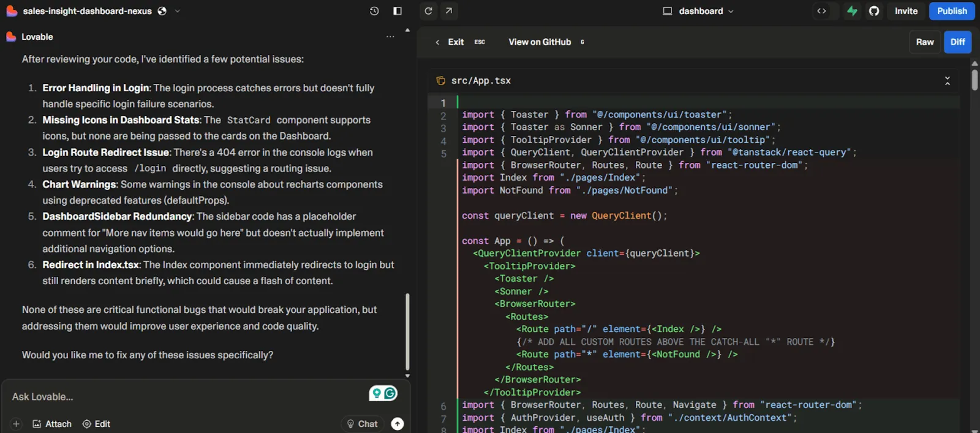Click code line 'const queryClient = new QueryClient();'
Image resolution: width=980 pixels, height=433 pixels.
click(564, 216)
